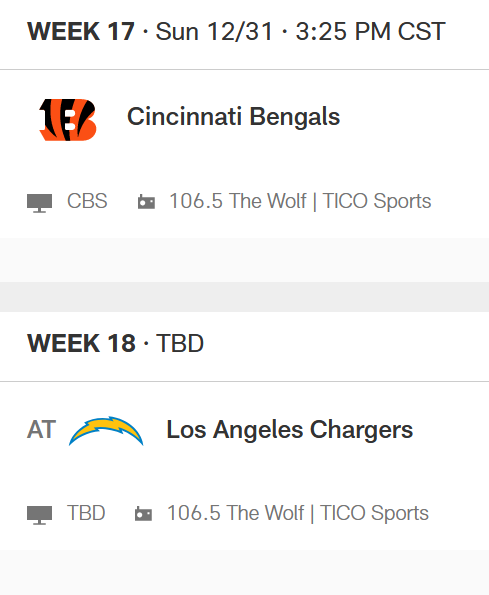Click the TV icon beside TBD
Viewport: 489px width, 595px height.
39,515
